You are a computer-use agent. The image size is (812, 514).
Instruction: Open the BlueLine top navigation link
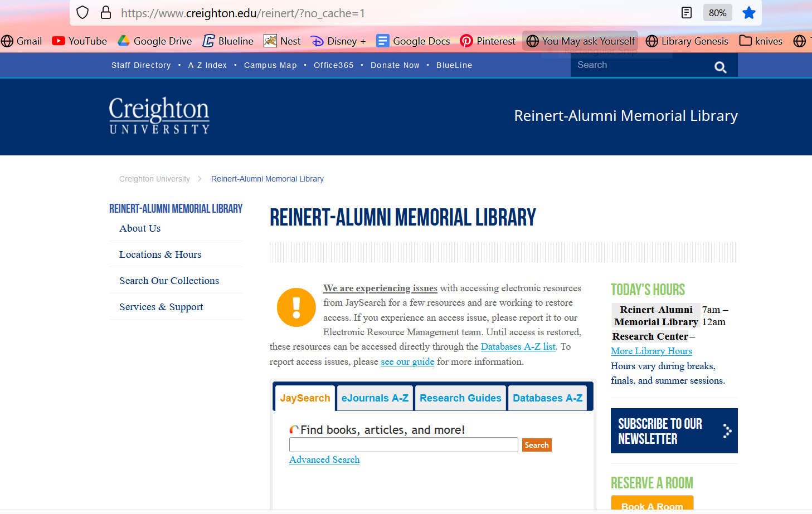tap(454, 65)
